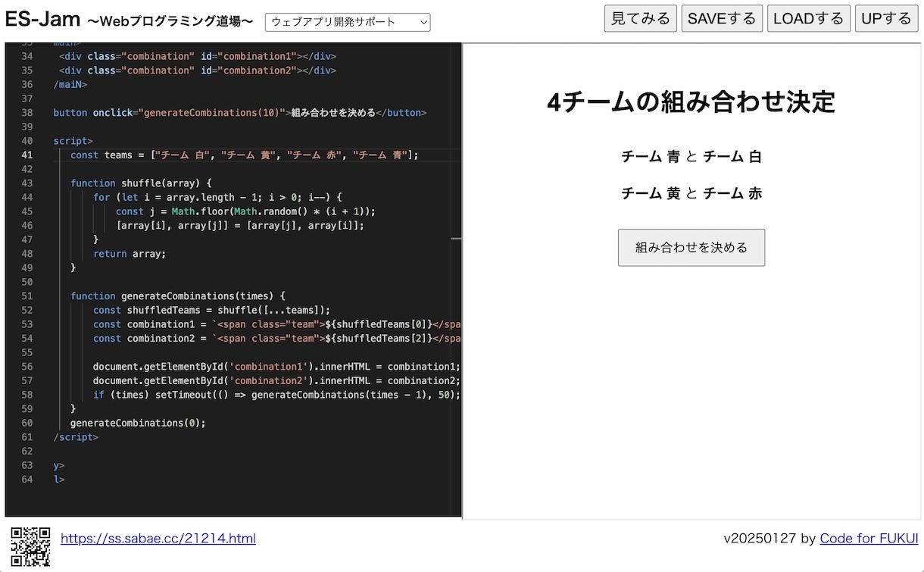This screenshot has height=572, width=924.
Task: Click line number 51 in the gutter
Action: point(27,296)
